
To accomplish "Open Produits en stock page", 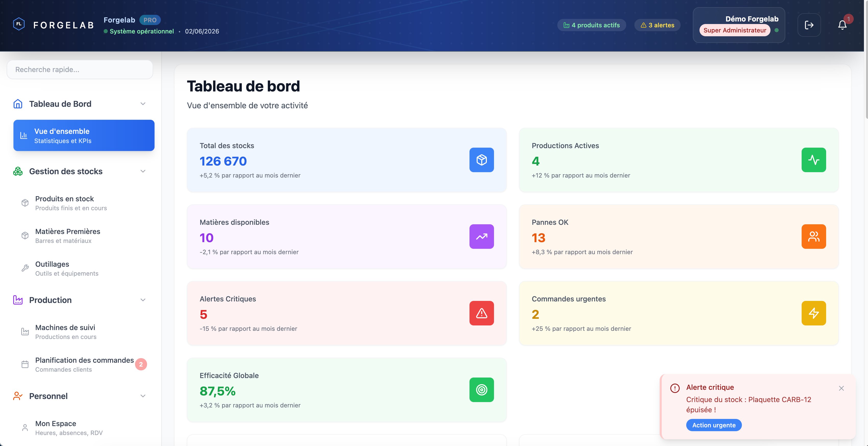I will (x=84, y=203).
